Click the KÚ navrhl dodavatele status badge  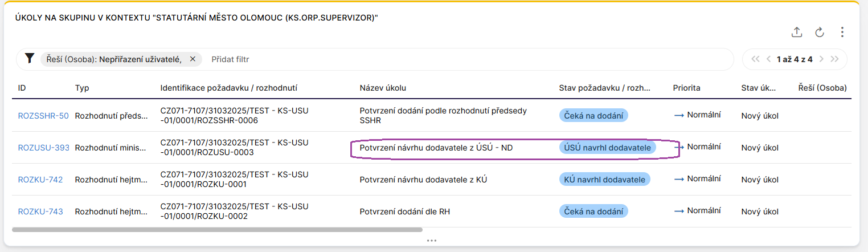tap(604, 180)
